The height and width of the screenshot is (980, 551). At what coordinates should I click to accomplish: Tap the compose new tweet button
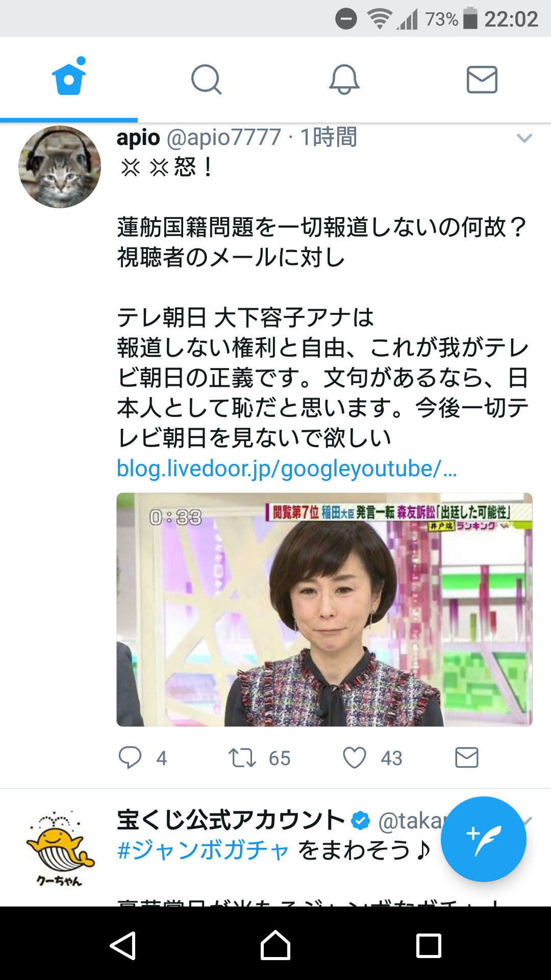[x=483, y=839]
